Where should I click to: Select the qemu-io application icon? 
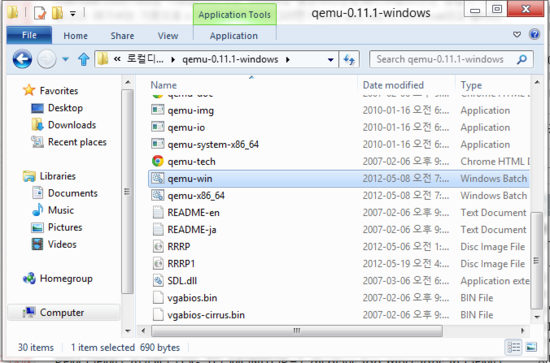coord(158,127)
